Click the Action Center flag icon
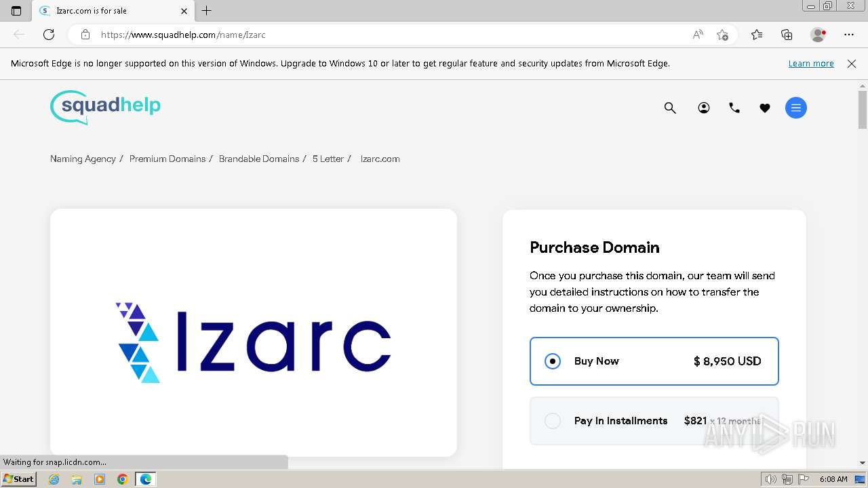868x488 pixels. (803, 479)
